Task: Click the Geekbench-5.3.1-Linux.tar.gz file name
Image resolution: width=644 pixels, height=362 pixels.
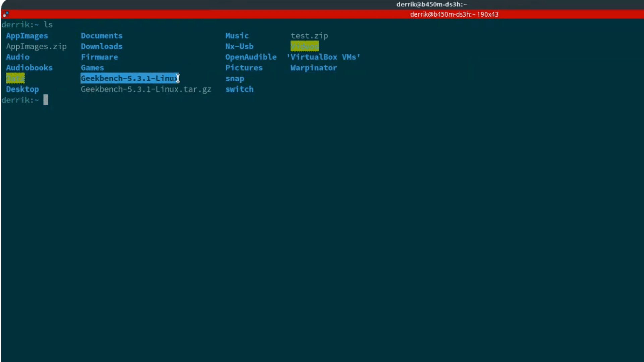Action: click(x=146, y=89)
